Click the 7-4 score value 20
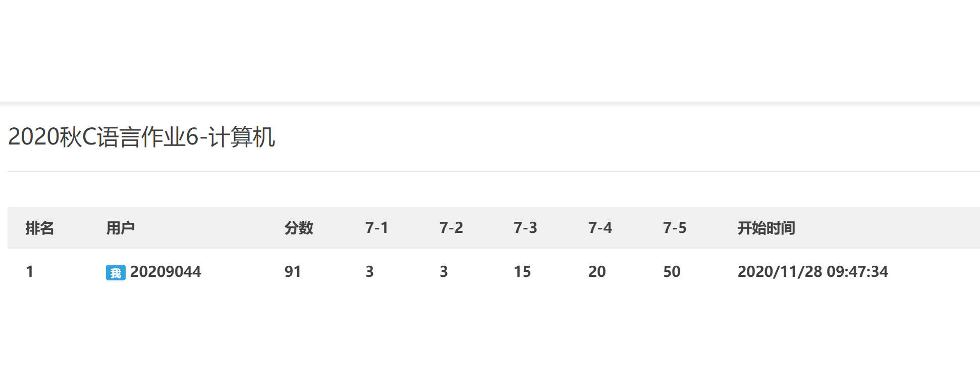Image resolution: width=980 pixels, height=388 pixels. (597, 272)
